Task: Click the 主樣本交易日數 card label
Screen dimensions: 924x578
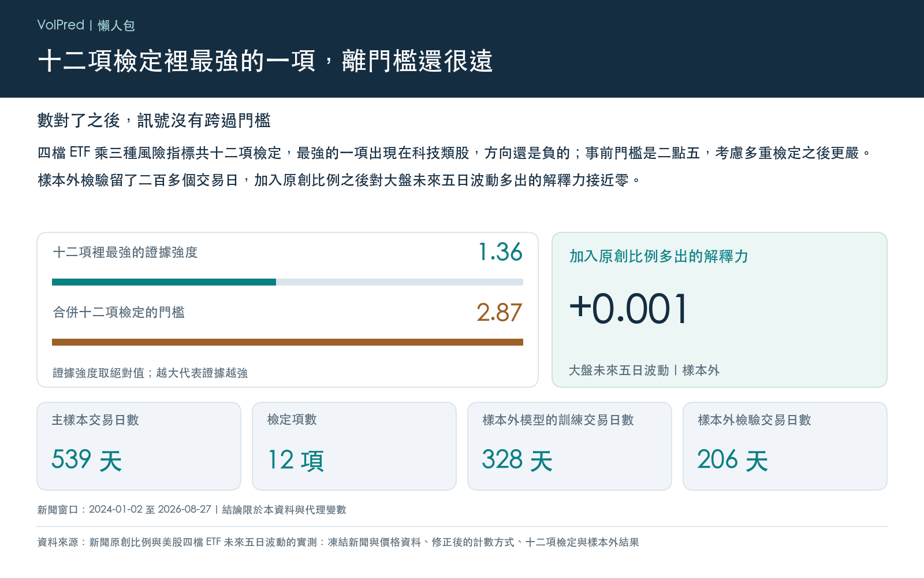Action: point(95,420)
